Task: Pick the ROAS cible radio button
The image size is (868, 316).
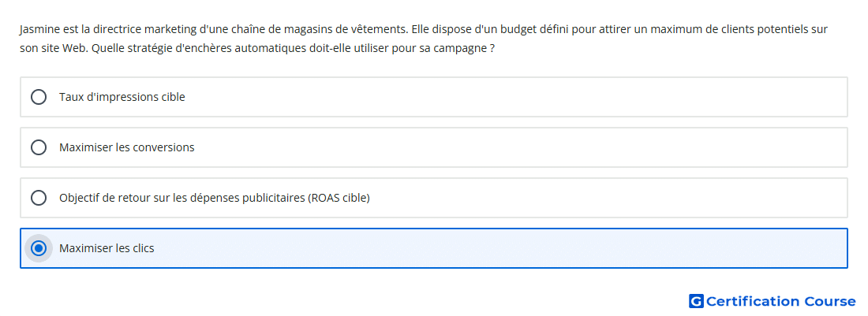Action: coord(39,198)
